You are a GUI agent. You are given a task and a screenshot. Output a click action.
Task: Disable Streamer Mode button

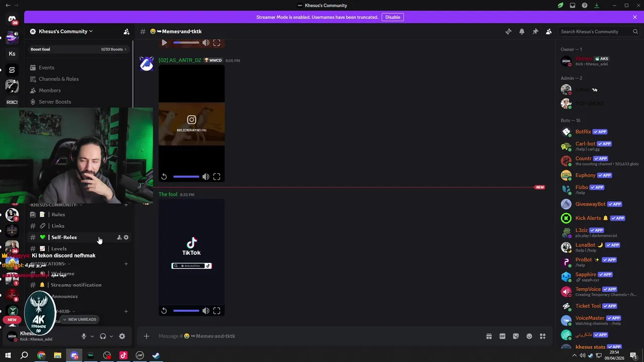[392, 17]
